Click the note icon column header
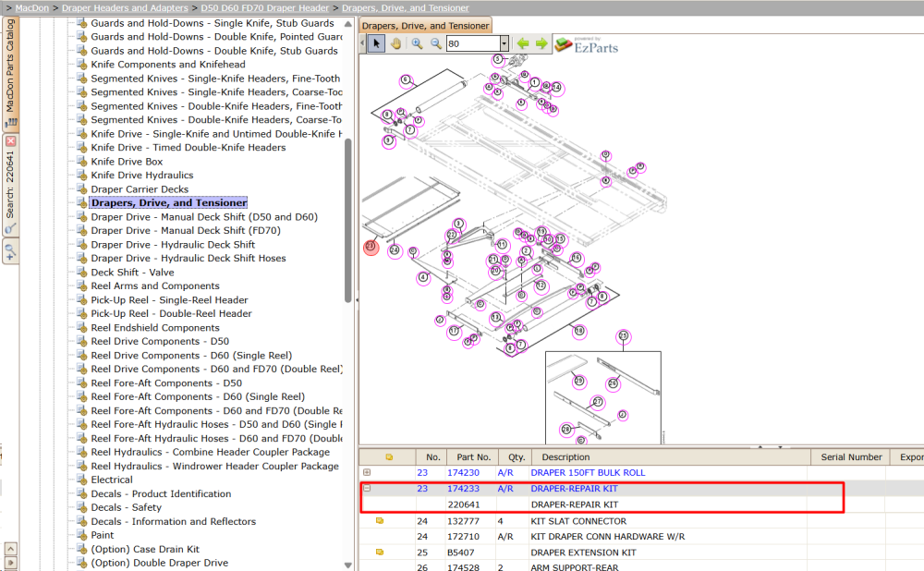Screen dimensions: 924x571 click(389, 456)
